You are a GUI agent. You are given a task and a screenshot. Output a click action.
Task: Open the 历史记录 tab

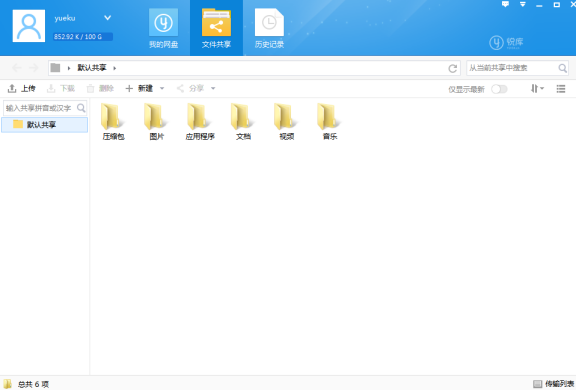coord(269,28)
